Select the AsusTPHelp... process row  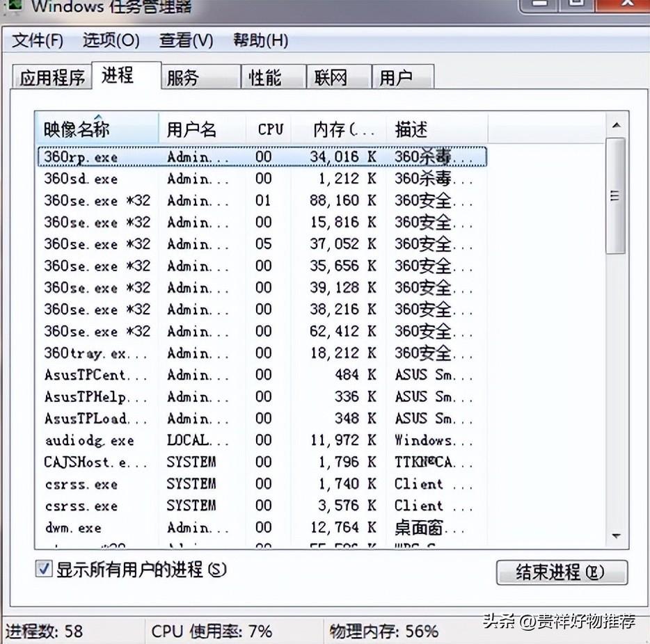point(262,396)
